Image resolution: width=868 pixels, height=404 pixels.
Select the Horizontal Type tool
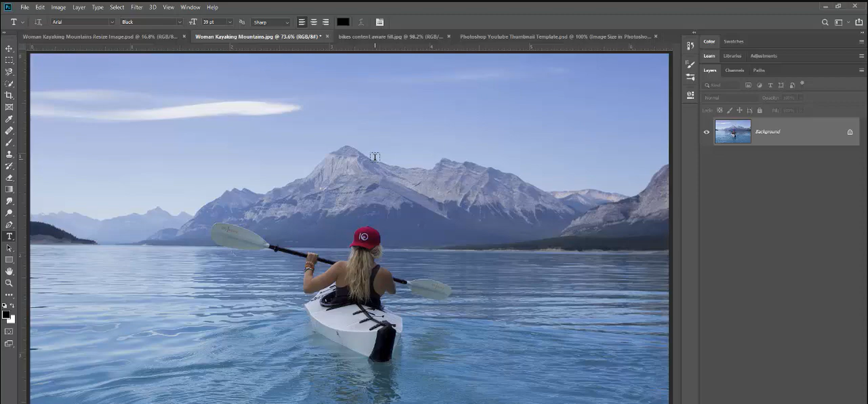(x=9, y=236)
